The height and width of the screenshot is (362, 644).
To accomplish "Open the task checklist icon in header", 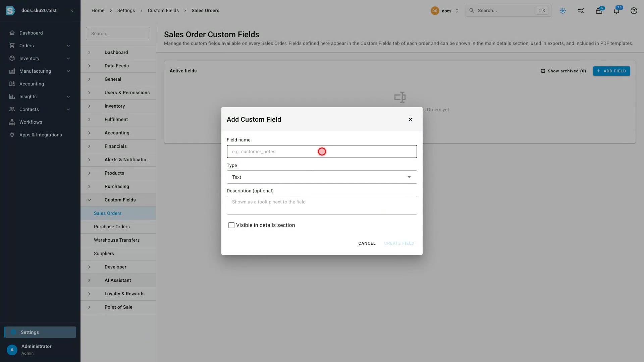I will pyautogui.click(x=581, y=11).
